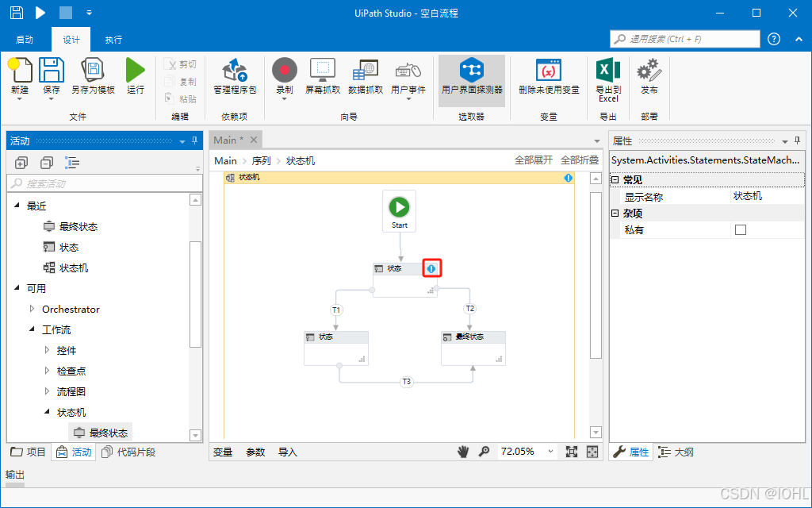The width and height of the screenshot is (812, 508).
Task: Click the 删除未使用变量 icon
Action: [x=549, y=70]
